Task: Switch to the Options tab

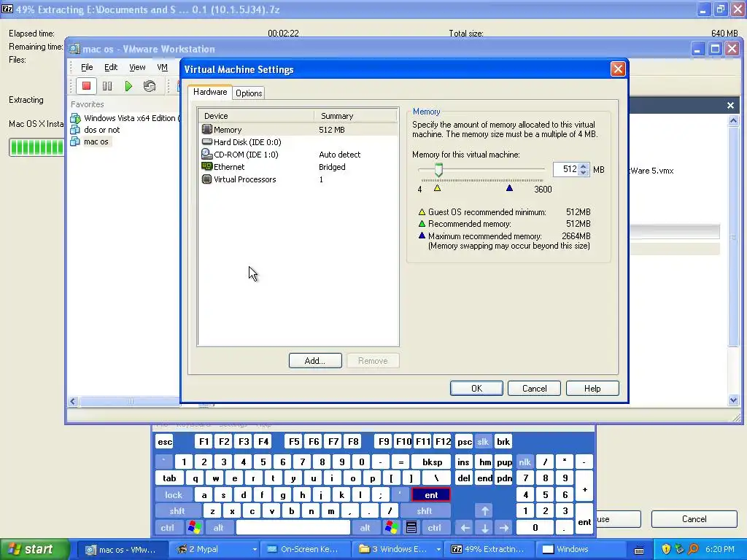Action: tap(249, 93)
